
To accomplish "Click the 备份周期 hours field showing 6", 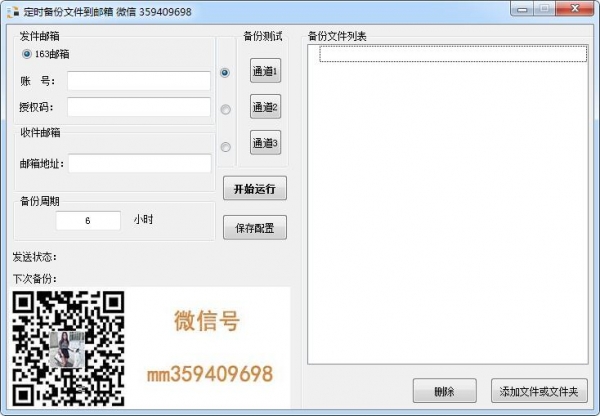I will (88, 220).
